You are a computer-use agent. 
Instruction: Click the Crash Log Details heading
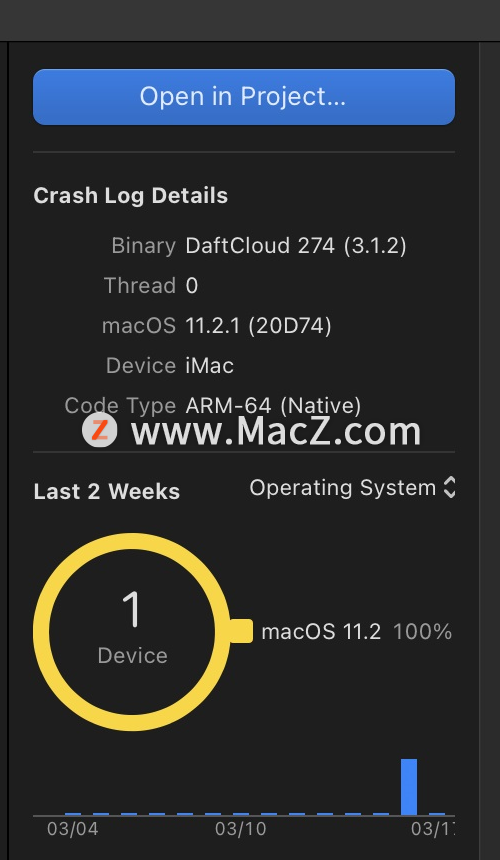(130, 196)
